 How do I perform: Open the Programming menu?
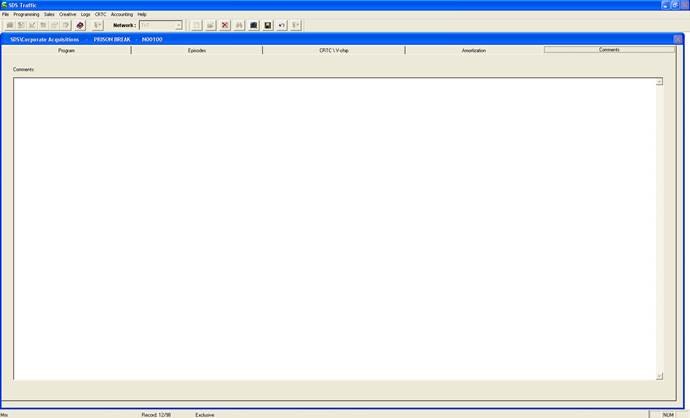click(x=26, y=14)
